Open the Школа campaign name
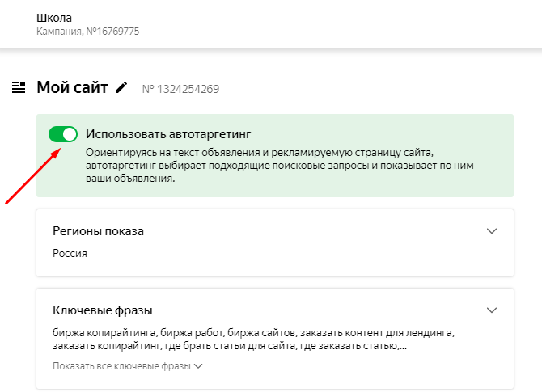 point(54,18)
